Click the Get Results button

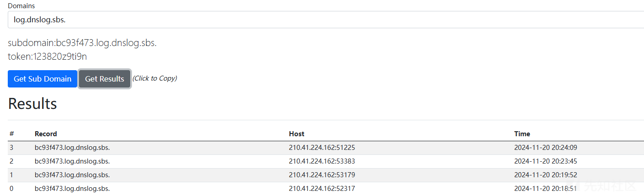click(x=105, y=79)
